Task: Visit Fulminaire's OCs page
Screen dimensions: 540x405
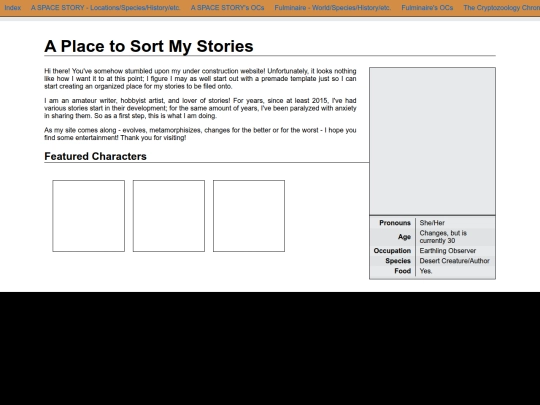Action: click(427, 8)
